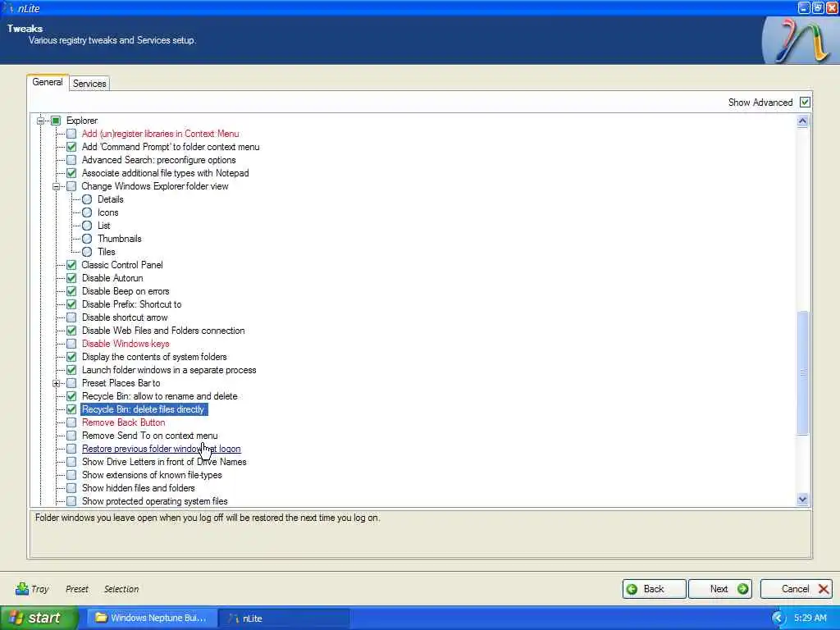Enable Advanced Search: preconfigure options
840x630 pixels.
[x=71, y=160]
